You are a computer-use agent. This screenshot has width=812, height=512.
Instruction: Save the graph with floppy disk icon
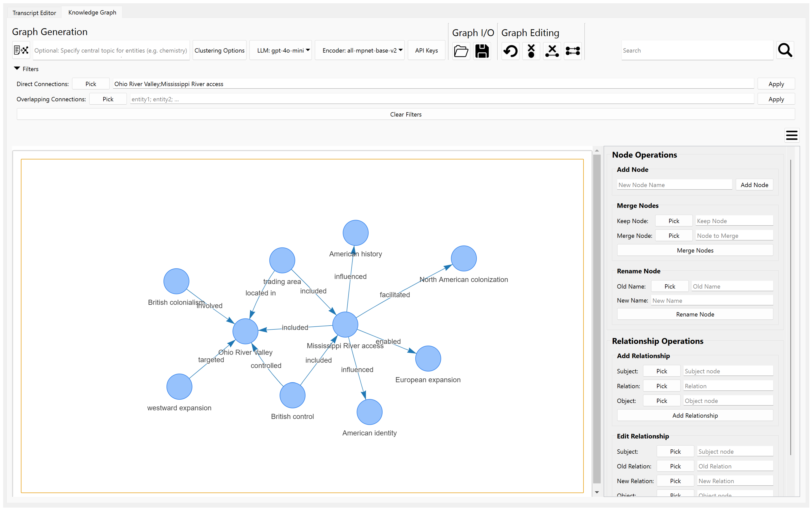pos(482,51)
